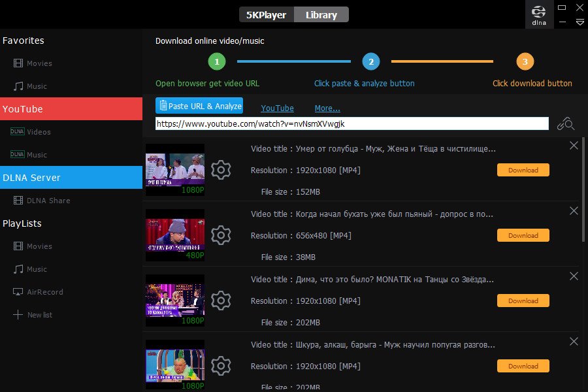
Task: Remove the Умер от голубца video entry
Action: point(574,146)
